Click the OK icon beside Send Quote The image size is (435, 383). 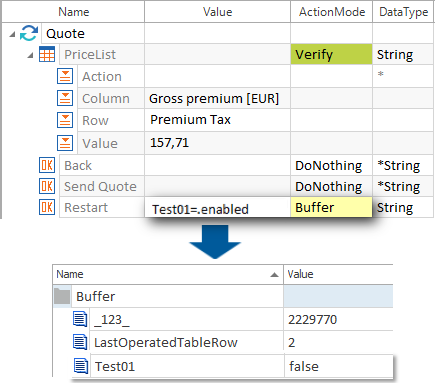pyautogui.click(x=47, y=186)
